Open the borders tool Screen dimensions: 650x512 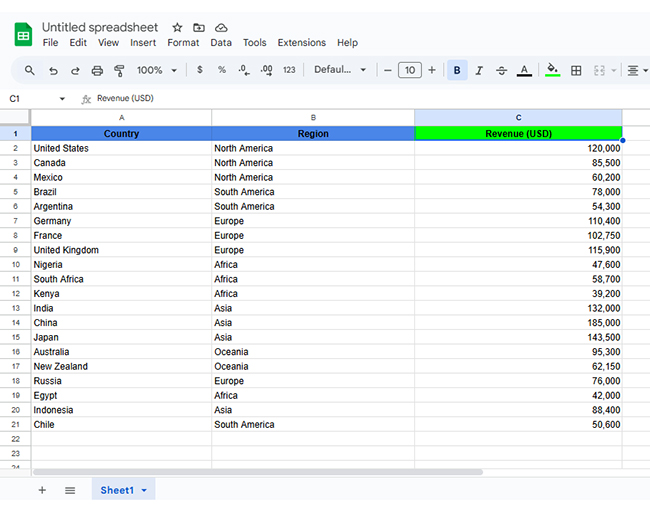point(576,70)
